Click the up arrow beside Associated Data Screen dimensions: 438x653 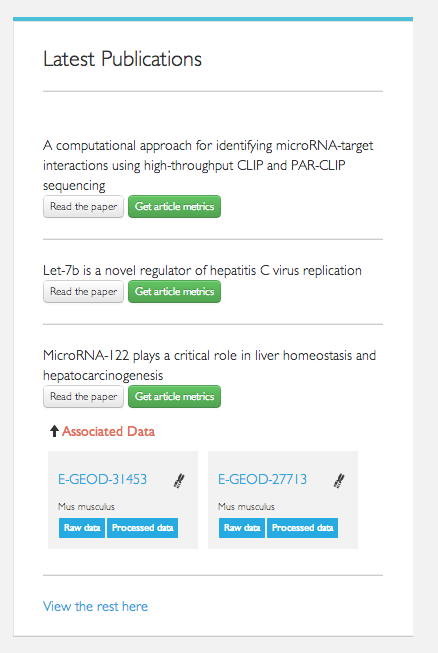click(x=54, y=431)
